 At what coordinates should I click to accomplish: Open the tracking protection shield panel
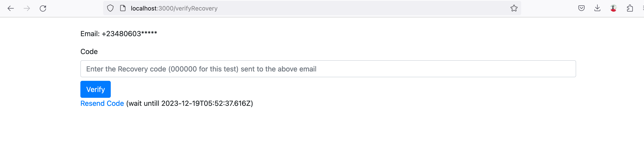[110, 8]
